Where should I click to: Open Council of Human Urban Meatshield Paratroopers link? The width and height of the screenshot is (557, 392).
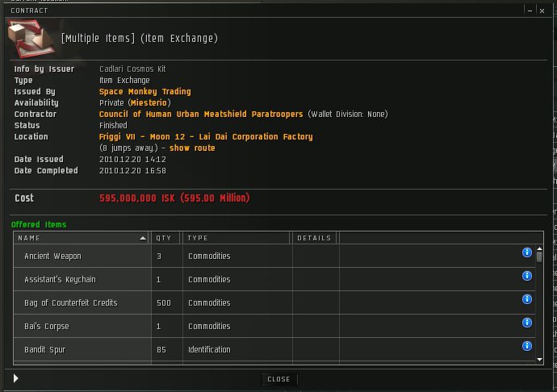[x=201, y=115]
